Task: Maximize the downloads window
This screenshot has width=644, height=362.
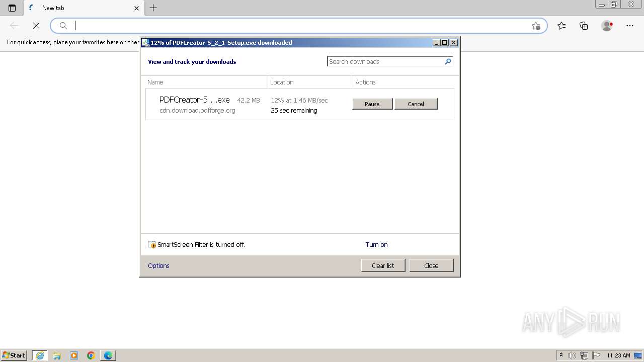Action: [x=445, y=43]
